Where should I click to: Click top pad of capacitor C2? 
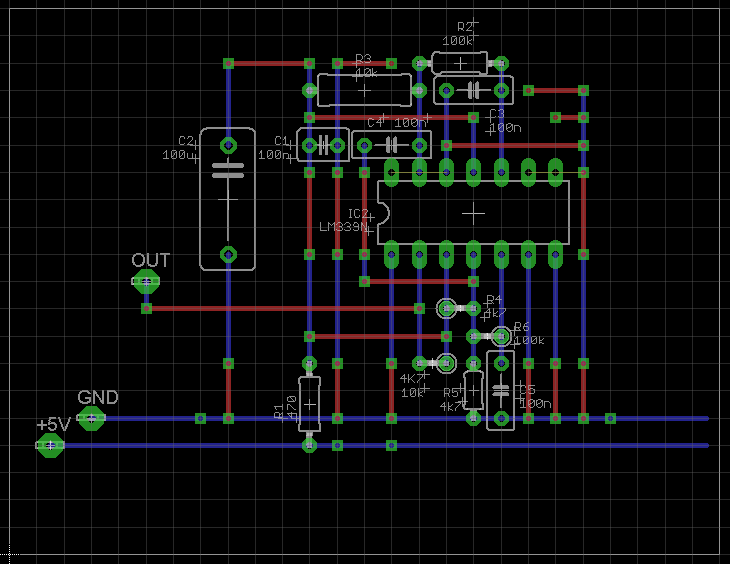pos(228,144)
